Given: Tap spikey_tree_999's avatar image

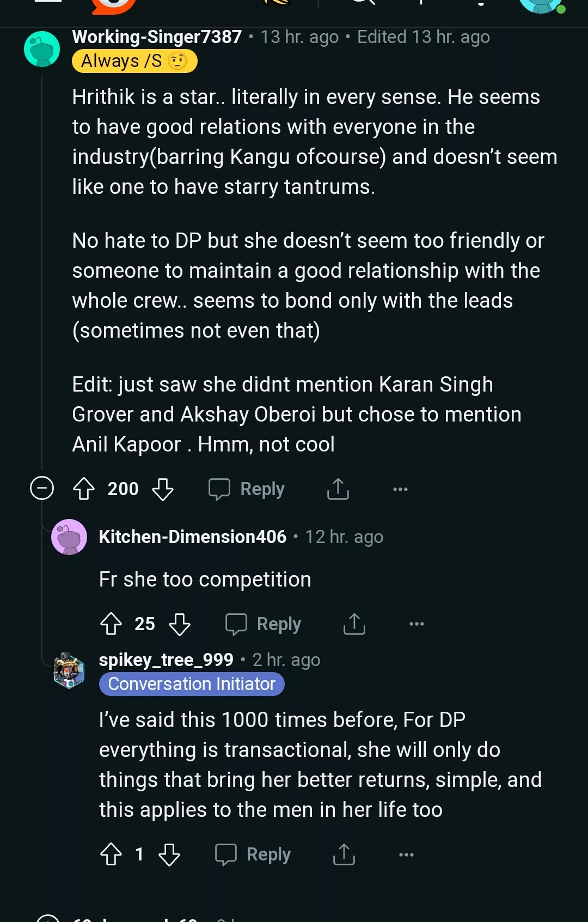Looking at the screenshot, I should (69, 670).
